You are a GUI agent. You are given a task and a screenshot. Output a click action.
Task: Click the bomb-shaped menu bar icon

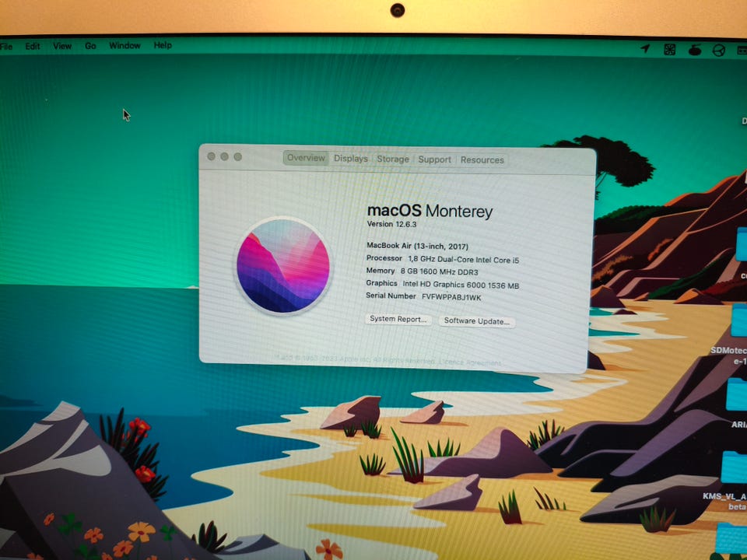click(x=695, y=50)
